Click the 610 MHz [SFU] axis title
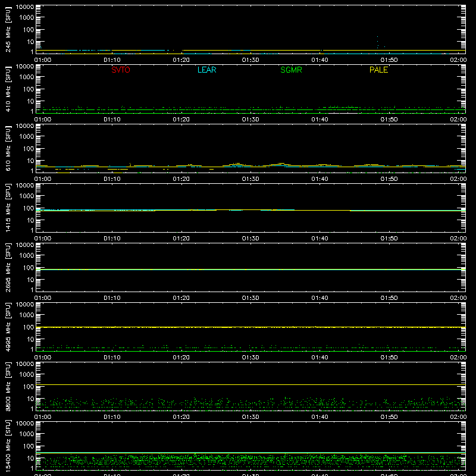Viewport: 476px width, 476px height. pyautogui.click(x=8, y=148)
